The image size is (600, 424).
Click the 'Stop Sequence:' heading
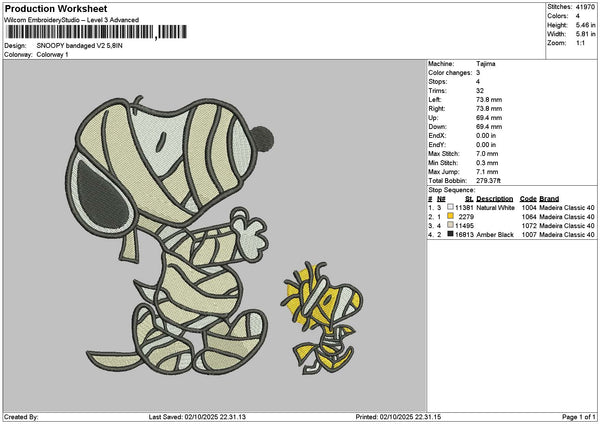click(x=452, y=190)
